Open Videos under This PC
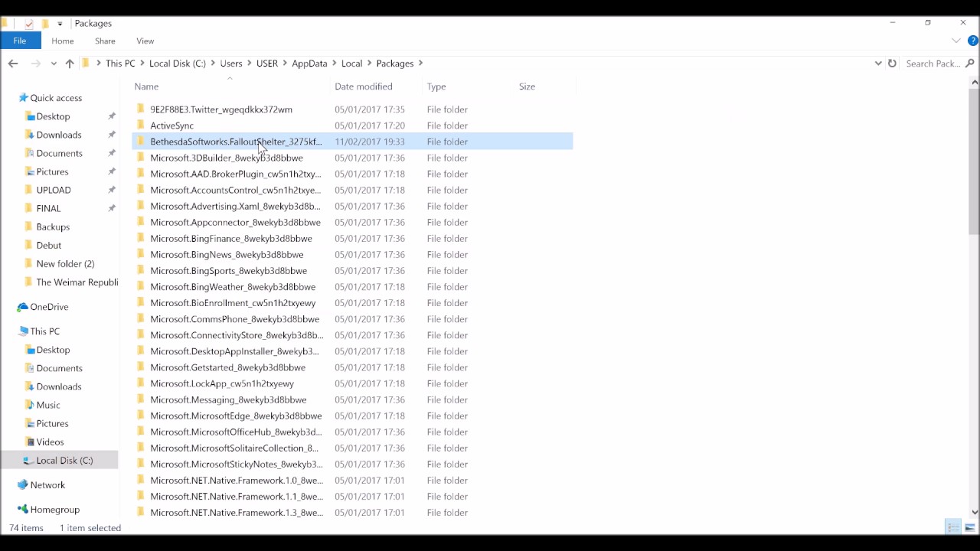The width and height of the screenshot is (980, 551). [x=50, y=442]
